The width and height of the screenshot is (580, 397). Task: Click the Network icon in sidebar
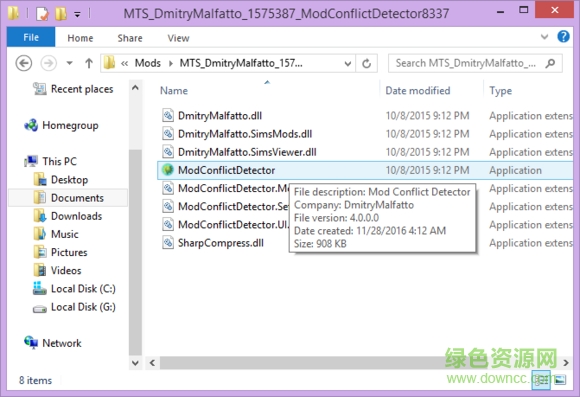coord(31,343)
